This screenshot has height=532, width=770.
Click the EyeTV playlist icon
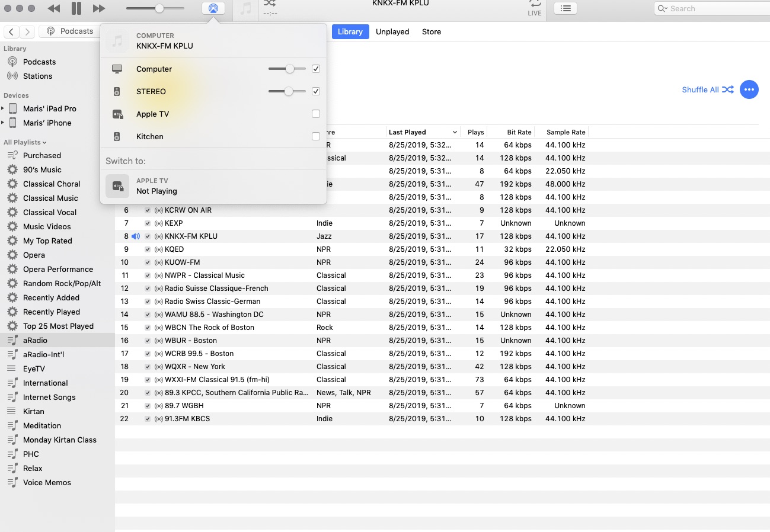coord(12,368)
